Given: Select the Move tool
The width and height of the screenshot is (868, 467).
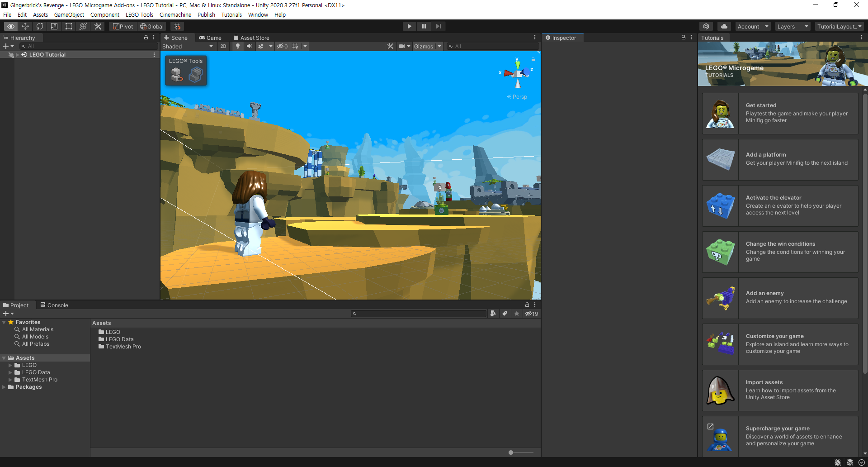Looking at the screenshot, I should [25, 26].
